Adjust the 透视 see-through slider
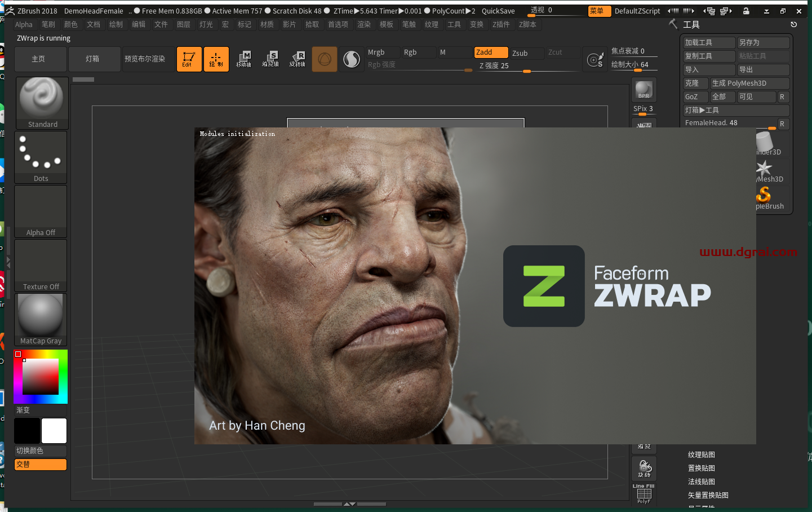 tap(555, 11)
